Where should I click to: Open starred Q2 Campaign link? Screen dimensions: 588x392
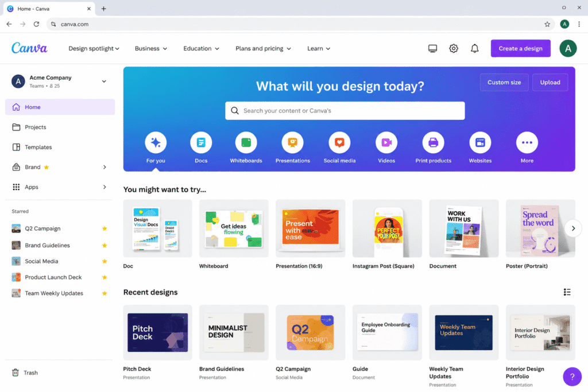click(42, 228)
